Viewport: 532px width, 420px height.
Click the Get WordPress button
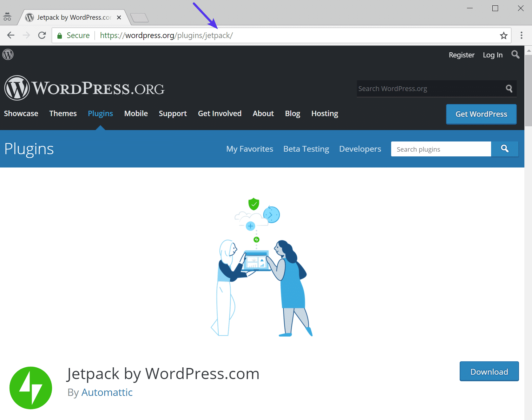click(x=481, y=114)
